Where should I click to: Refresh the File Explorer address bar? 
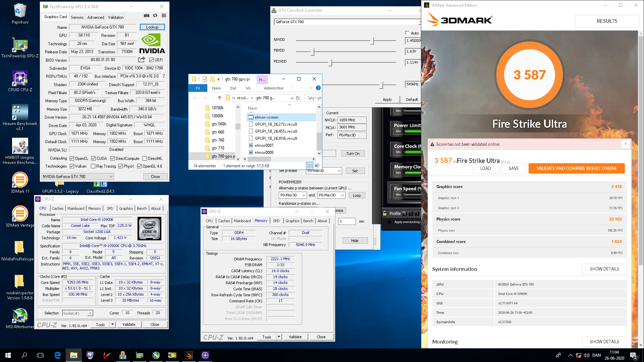(298, 98)
